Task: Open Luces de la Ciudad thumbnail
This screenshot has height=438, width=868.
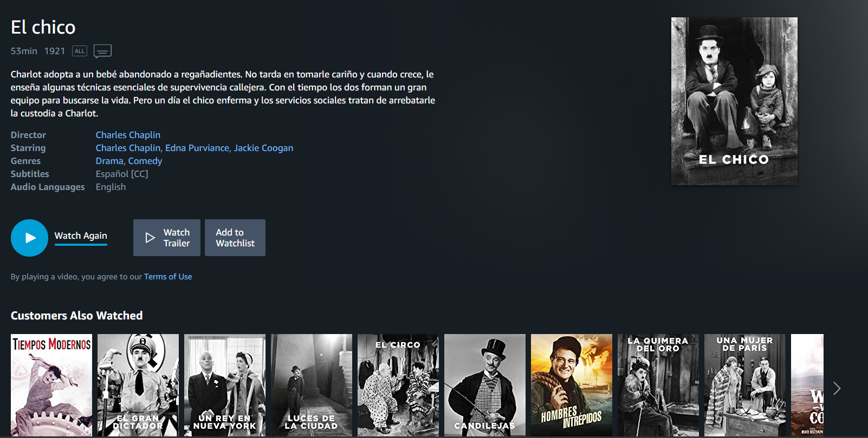Action: [x=312, y=385]
